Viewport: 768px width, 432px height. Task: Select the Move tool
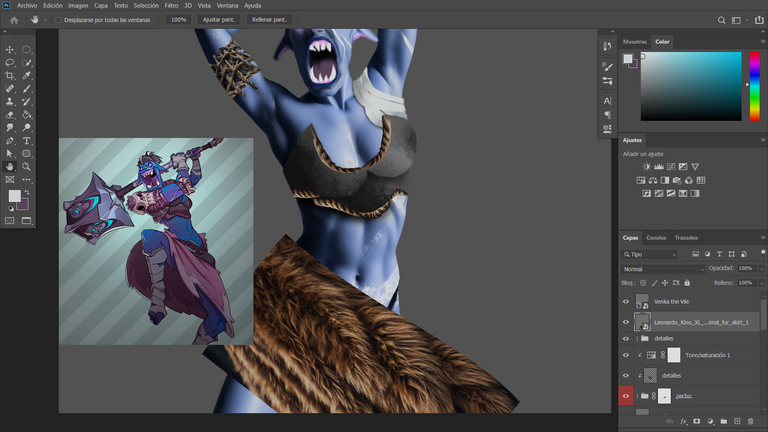tap(10, 49)
